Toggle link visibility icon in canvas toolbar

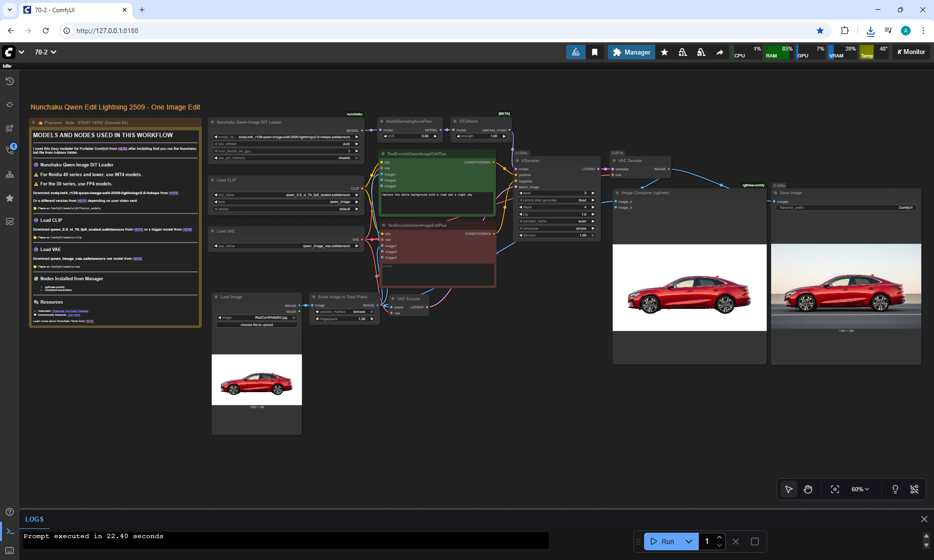(914, 489)
